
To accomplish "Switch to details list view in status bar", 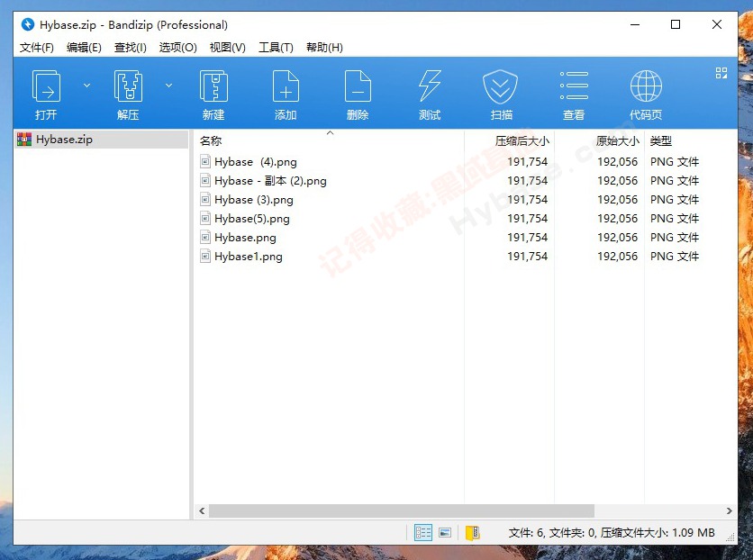I will pyautogui.click(x=423, y=533).
